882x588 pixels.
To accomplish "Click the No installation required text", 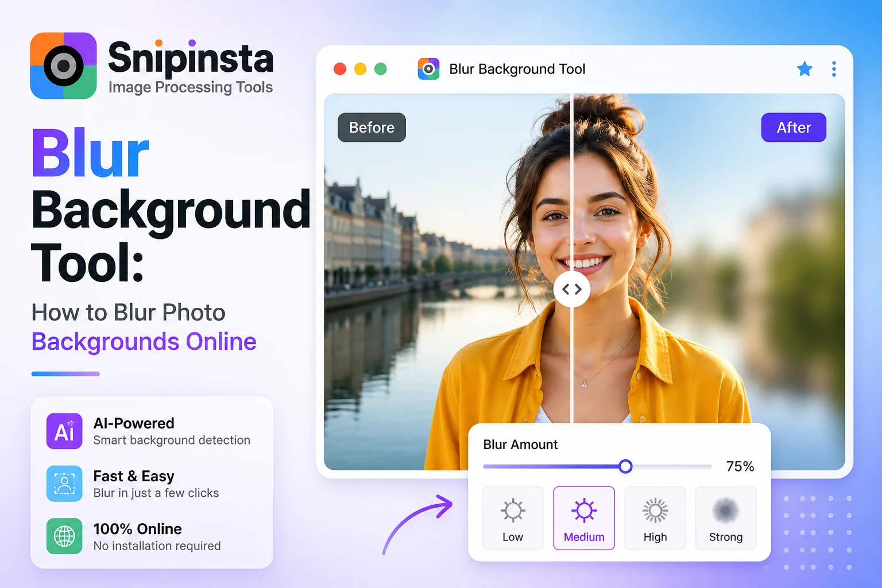I will pyautogui.click(x=157, y=546).
